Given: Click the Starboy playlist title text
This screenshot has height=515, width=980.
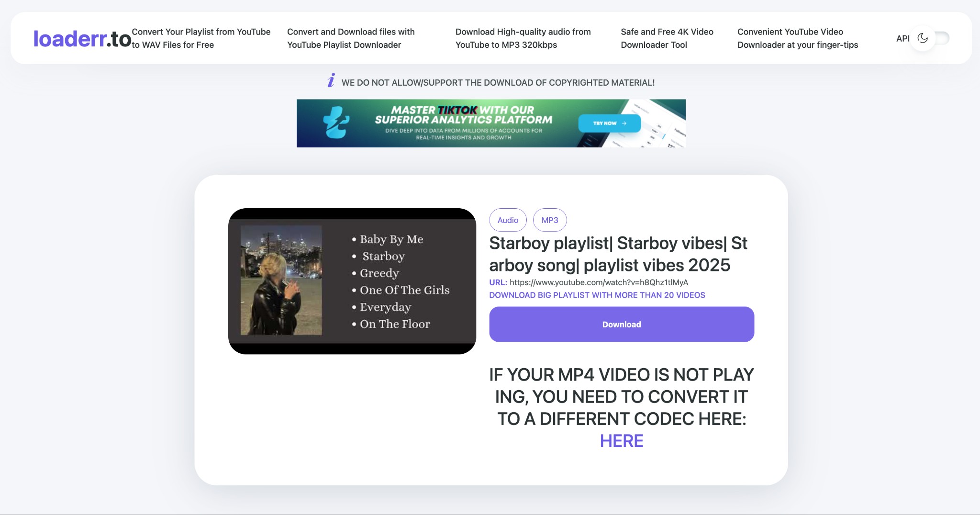Looking at the screenshot, I should coord(618,254).
